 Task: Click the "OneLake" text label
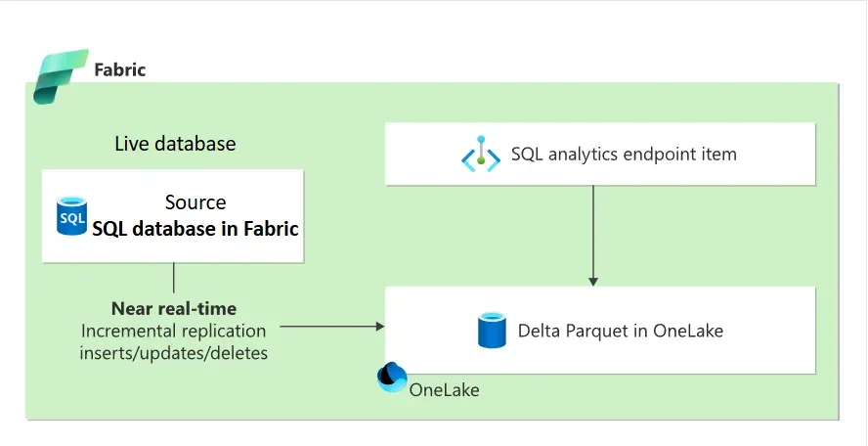click(x=445, y=389)
